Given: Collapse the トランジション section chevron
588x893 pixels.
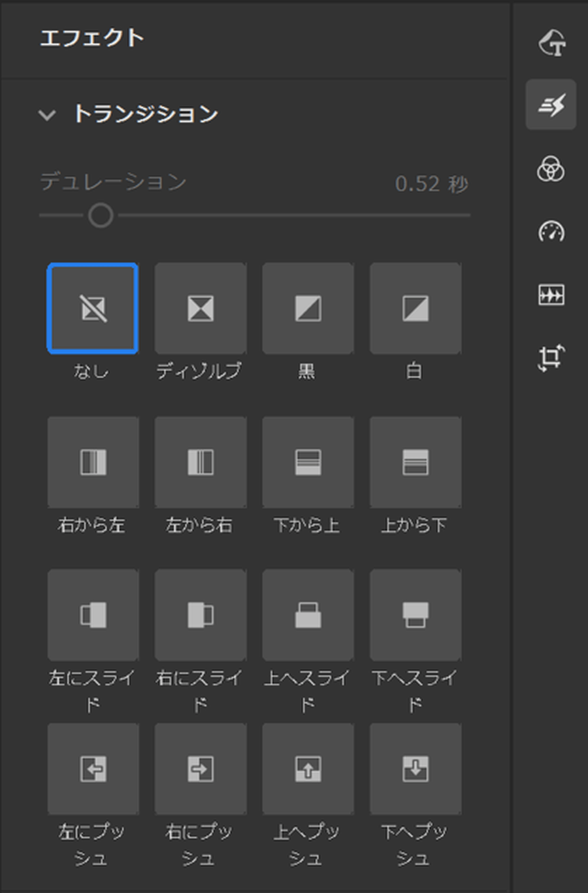Looking at the screenshot, I should coord(47,116).
